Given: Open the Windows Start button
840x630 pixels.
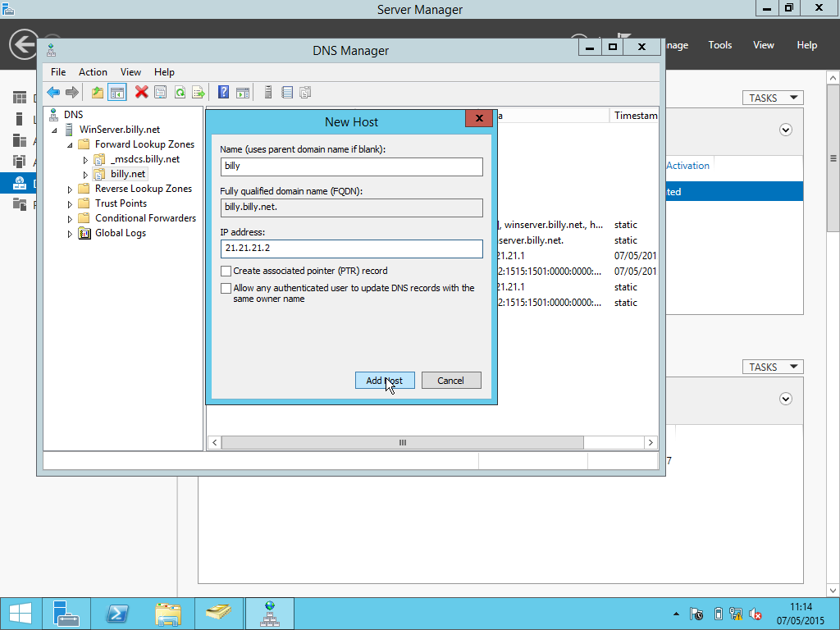Looking at the screenshot, I should 21,614.
